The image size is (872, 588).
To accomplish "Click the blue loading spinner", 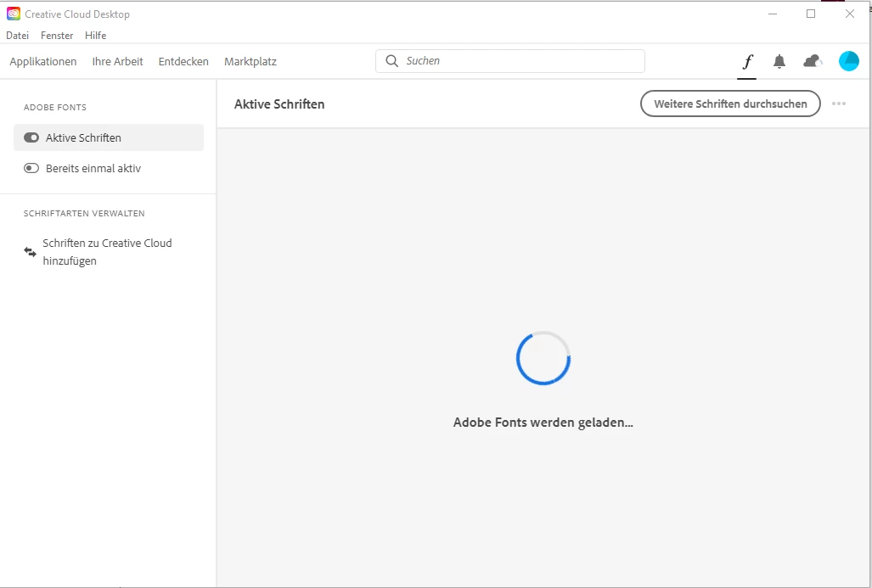I will [x=543, y=358].
